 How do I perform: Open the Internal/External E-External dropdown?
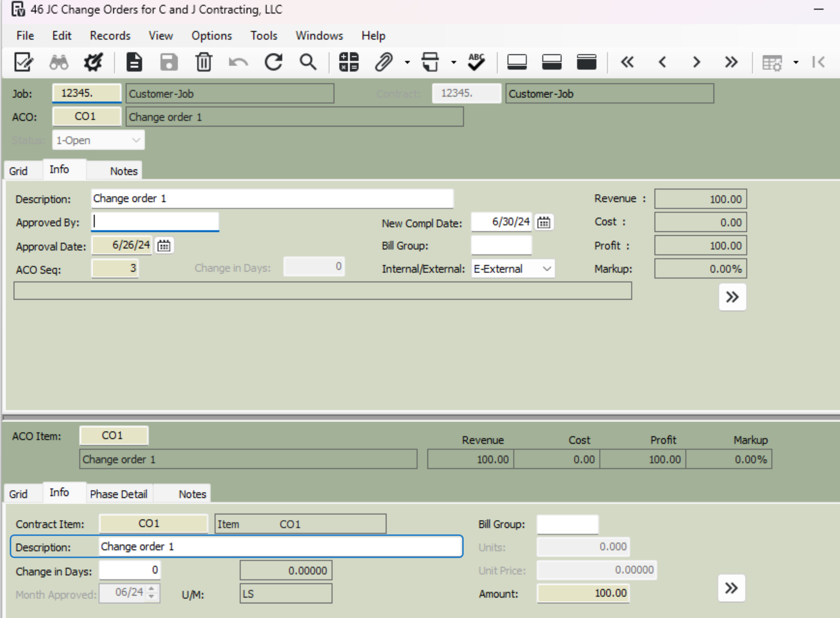pyautogui.click(x=547, y=269)
